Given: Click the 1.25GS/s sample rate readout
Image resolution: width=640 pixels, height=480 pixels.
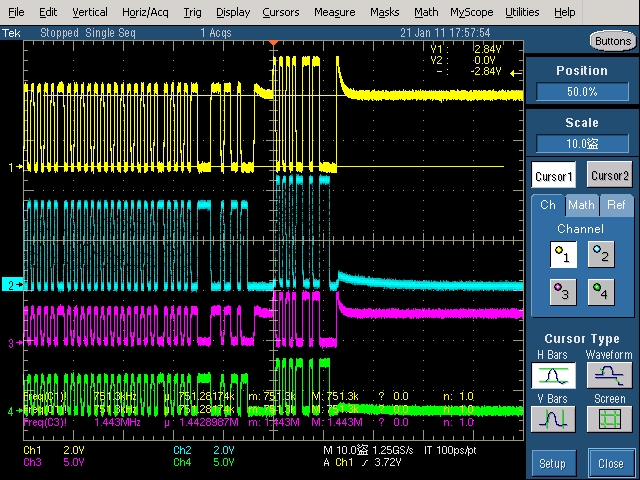Looking at the screenshot, I should click(393, 450).
